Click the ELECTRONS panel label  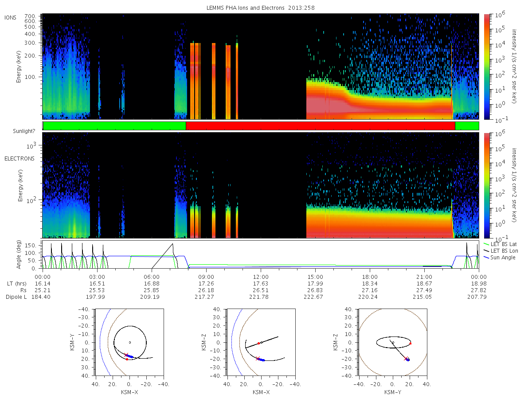(x=19, y=158)
